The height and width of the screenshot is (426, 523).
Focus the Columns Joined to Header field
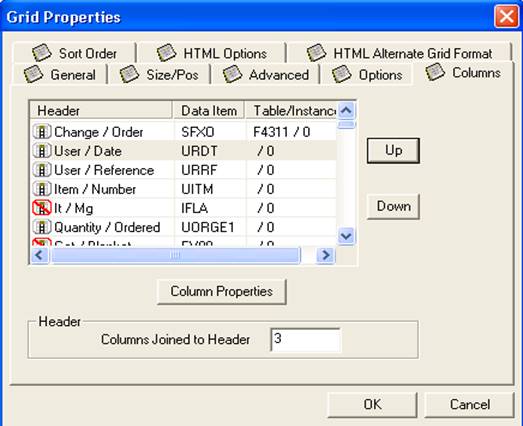[x=306, y=340]
